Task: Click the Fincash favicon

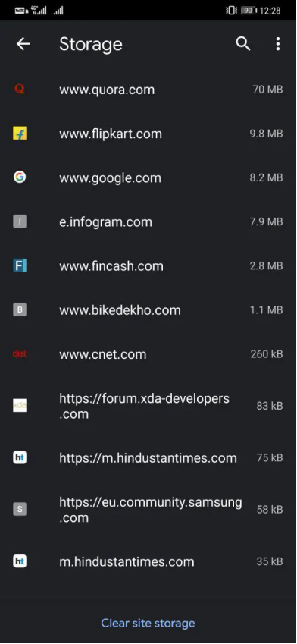Action: 20,265
